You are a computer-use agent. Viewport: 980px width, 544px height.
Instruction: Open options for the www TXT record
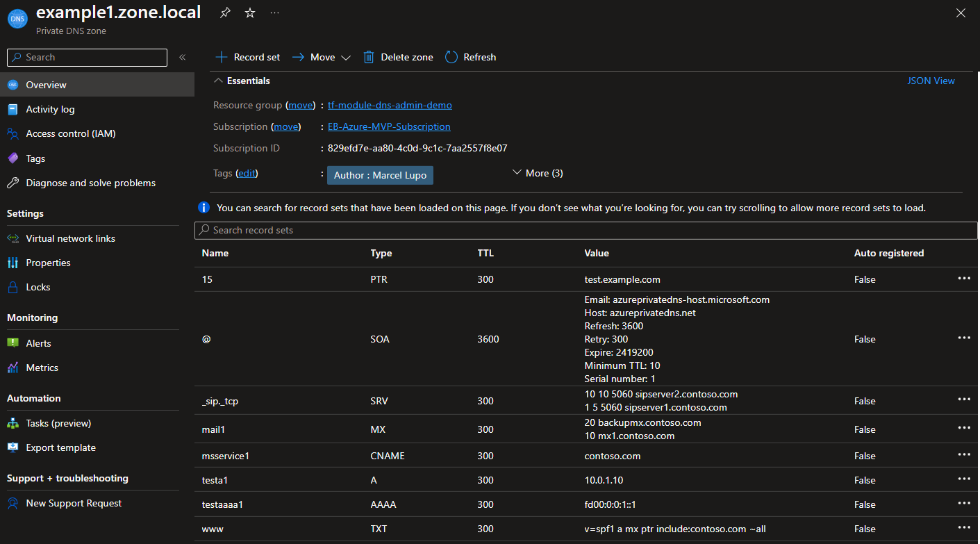coord(964,527)
